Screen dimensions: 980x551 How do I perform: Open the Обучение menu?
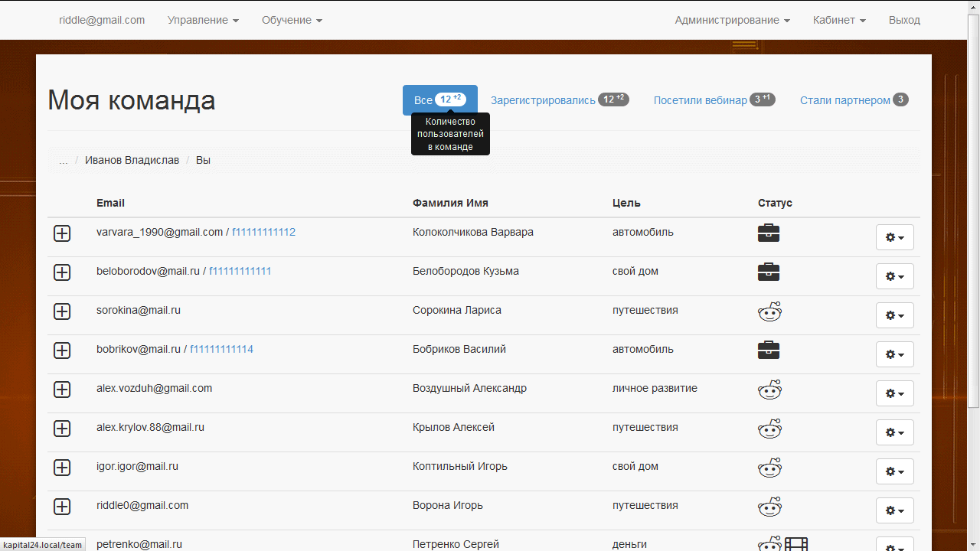pyautogui.click(x=292, y=20)
